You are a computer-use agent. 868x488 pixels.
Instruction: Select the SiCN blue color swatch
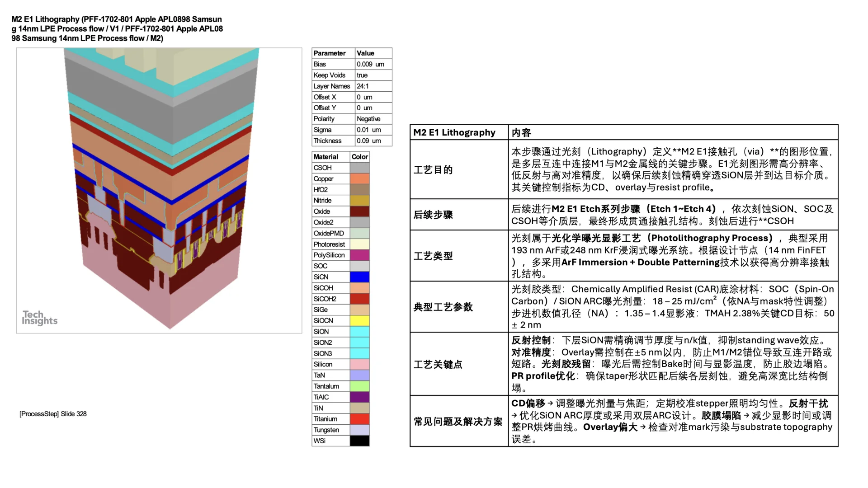[359, 277]
